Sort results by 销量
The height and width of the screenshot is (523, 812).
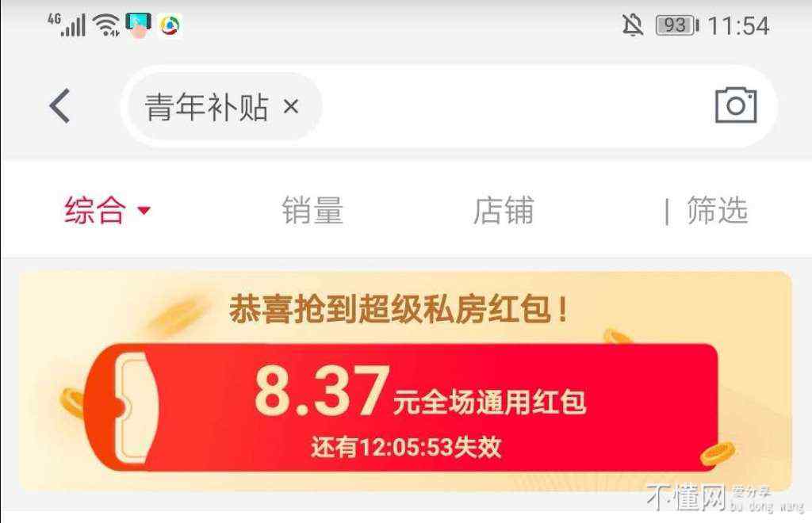312,210
